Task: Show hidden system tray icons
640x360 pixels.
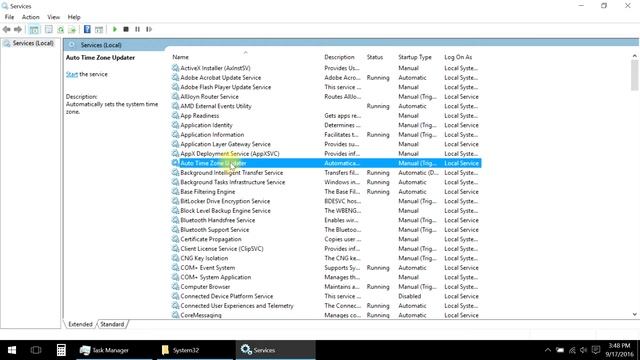Action: pyautogui.click(x=548, y=350)
